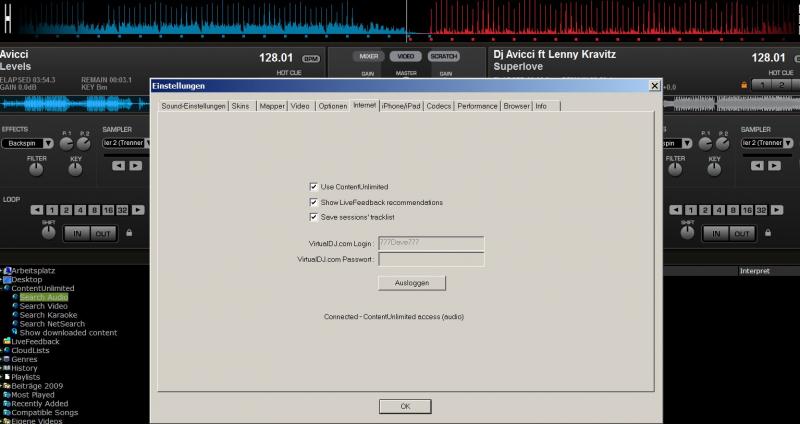Viewport: 800px width, 424px height.
Task: Expand the Playlists tree node
Action: 2,377
